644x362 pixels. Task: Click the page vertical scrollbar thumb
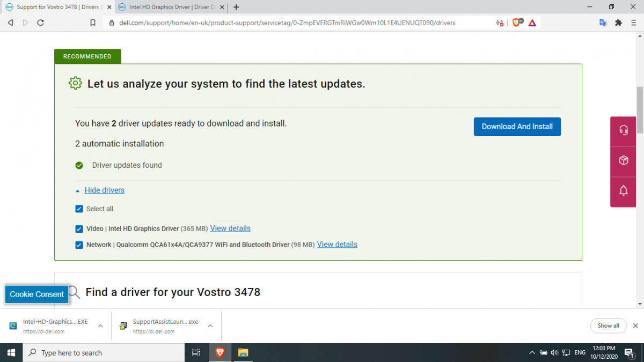tap(640, 109)
